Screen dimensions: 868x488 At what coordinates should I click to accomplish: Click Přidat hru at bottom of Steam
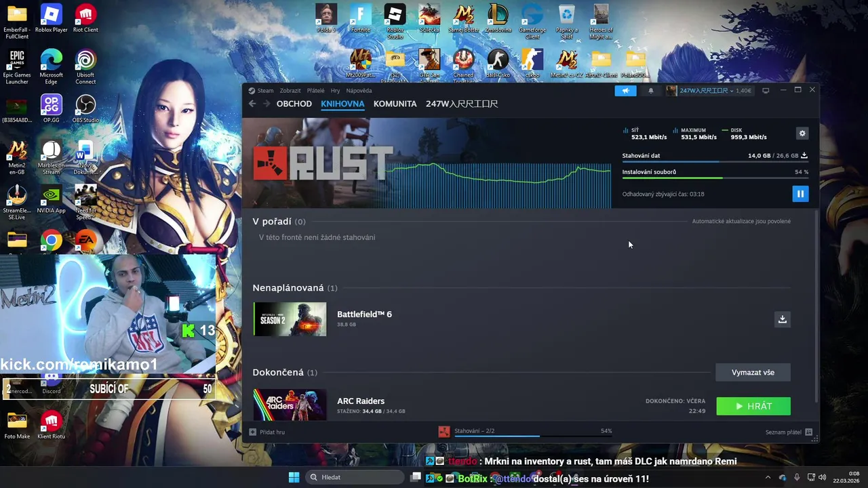[x=267, y=432]
